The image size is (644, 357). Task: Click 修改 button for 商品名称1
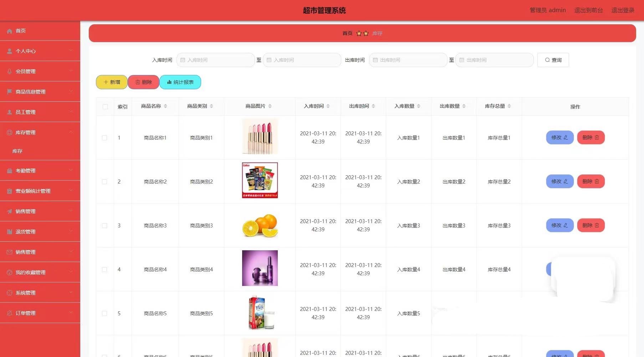tap(560, 137)
